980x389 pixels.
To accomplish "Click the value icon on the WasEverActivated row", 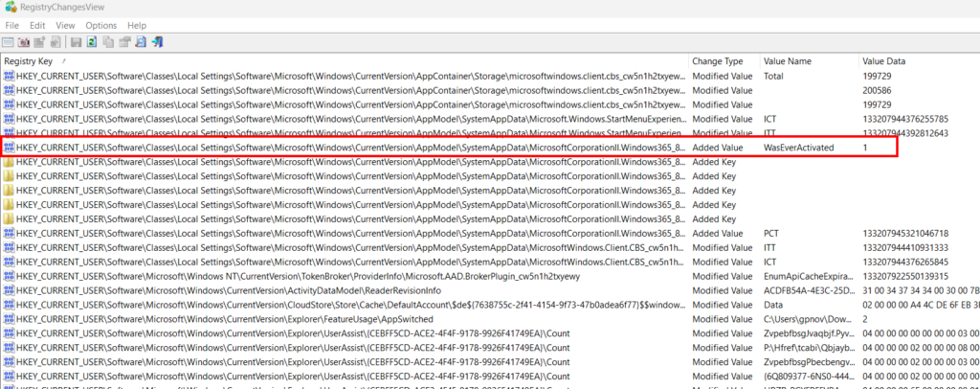I will tap(9, 149).
